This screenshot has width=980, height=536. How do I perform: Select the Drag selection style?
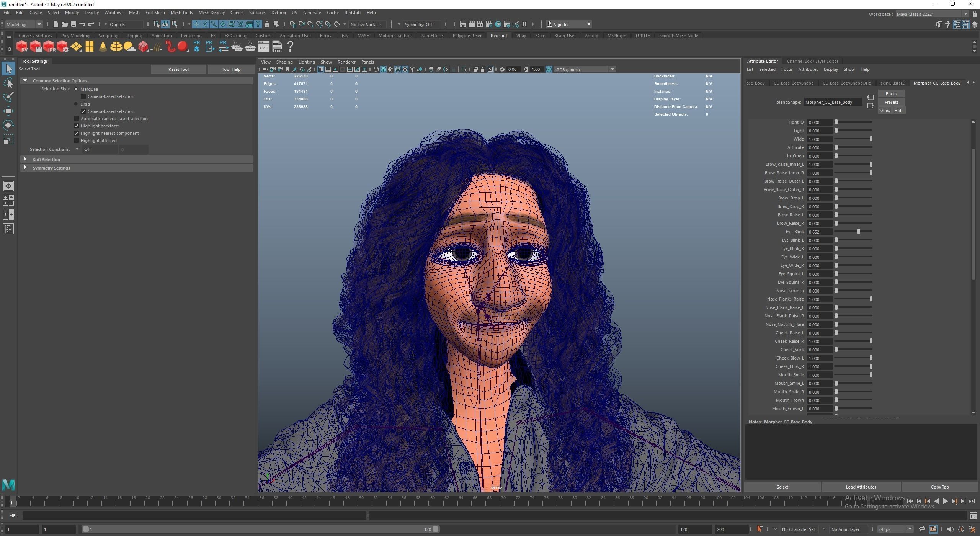[76, 104]
